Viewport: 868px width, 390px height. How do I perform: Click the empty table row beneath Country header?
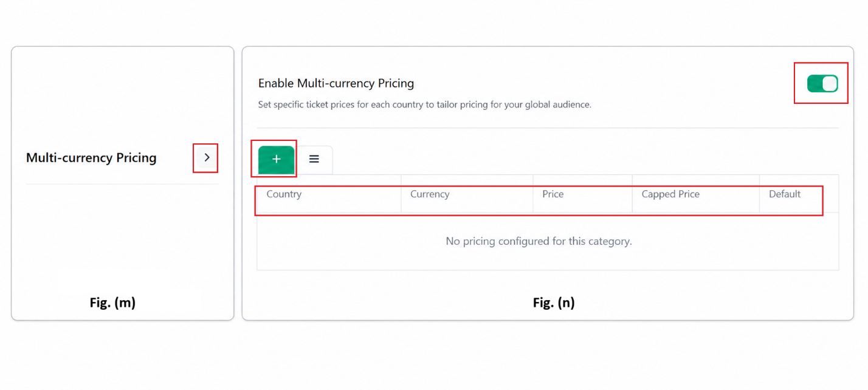[548, 241]
